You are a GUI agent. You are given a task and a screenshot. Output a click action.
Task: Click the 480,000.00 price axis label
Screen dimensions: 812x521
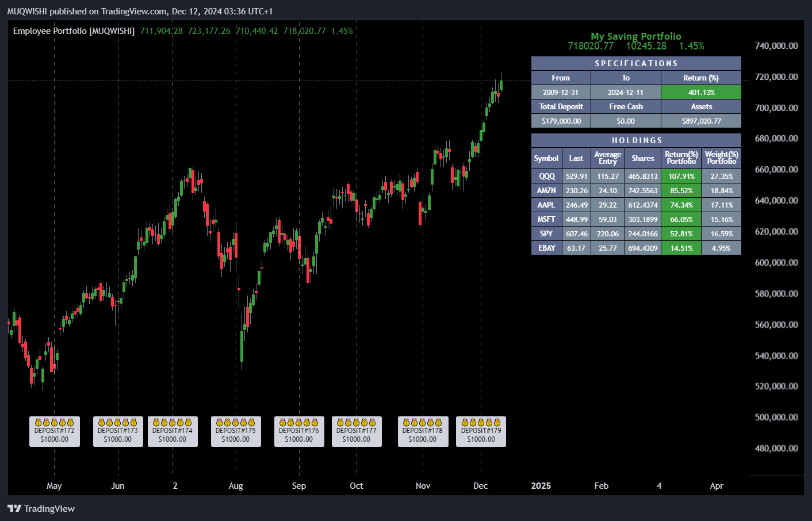pos(776,448)
